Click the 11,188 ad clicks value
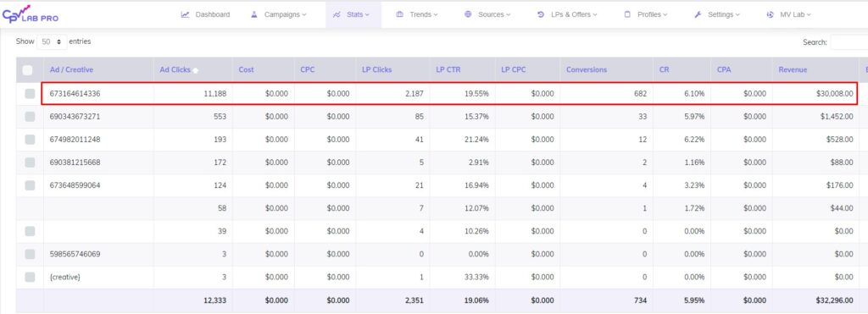This screenshot has height=314, width=868. coord(214,94)
